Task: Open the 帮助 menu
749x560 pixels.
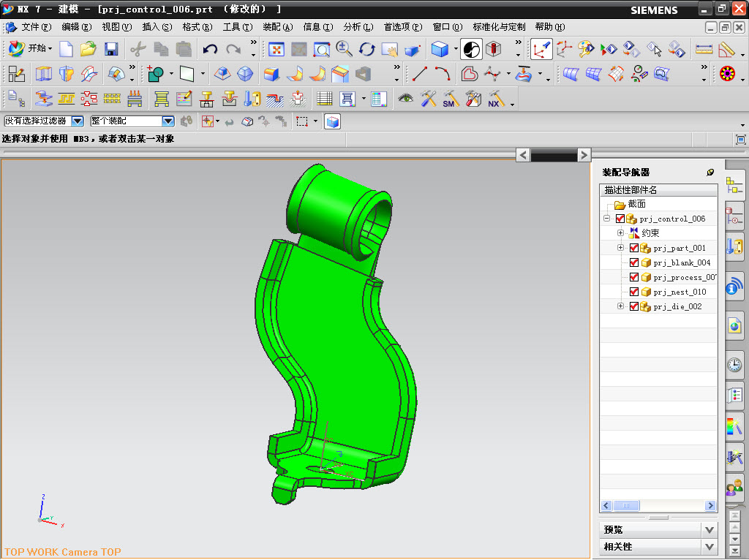Action: tap(550, 27)
